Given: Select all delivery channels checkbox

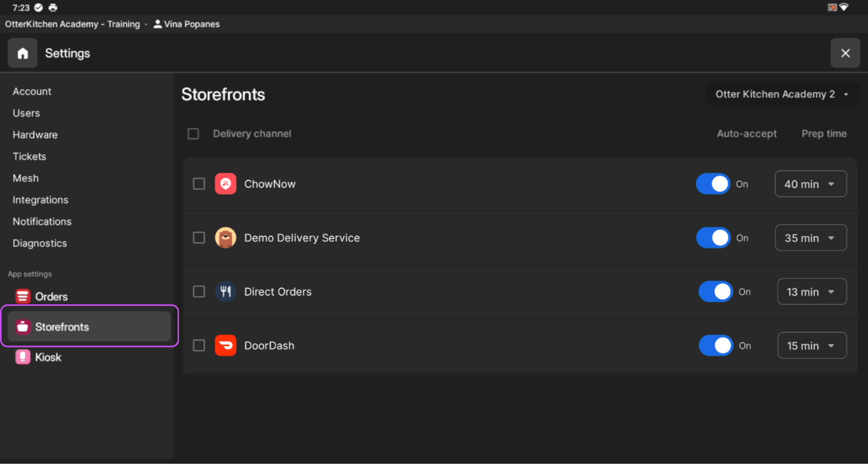Looking at the screenshot, I should pos(193,134).
